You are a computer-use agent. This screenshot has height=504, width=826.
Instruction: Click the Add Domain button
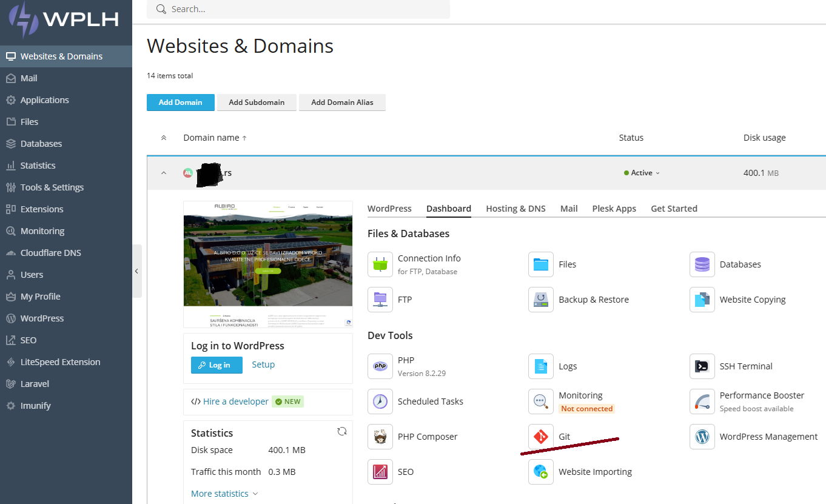point(180,102)
